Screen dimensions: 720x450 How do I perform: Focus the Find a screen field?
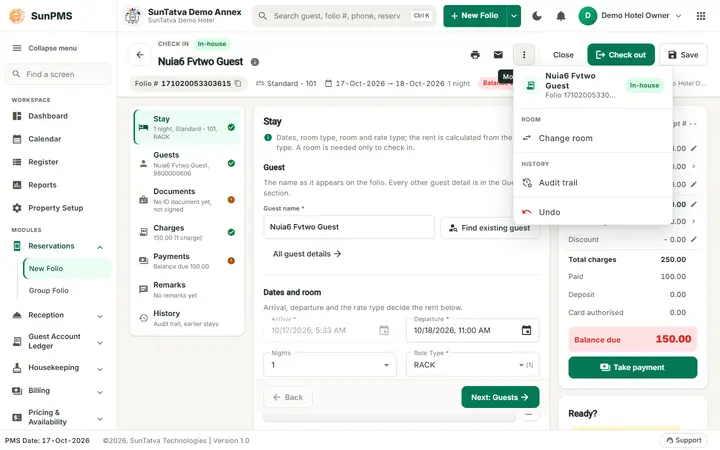pyautogui.click(x=58, y=74)
